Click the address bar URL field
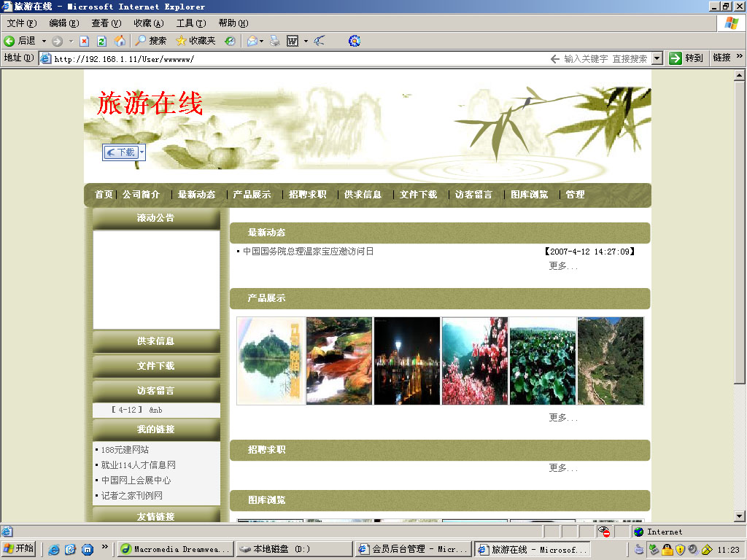This screenshot has width=747, height=560. [x=292, y=58]
